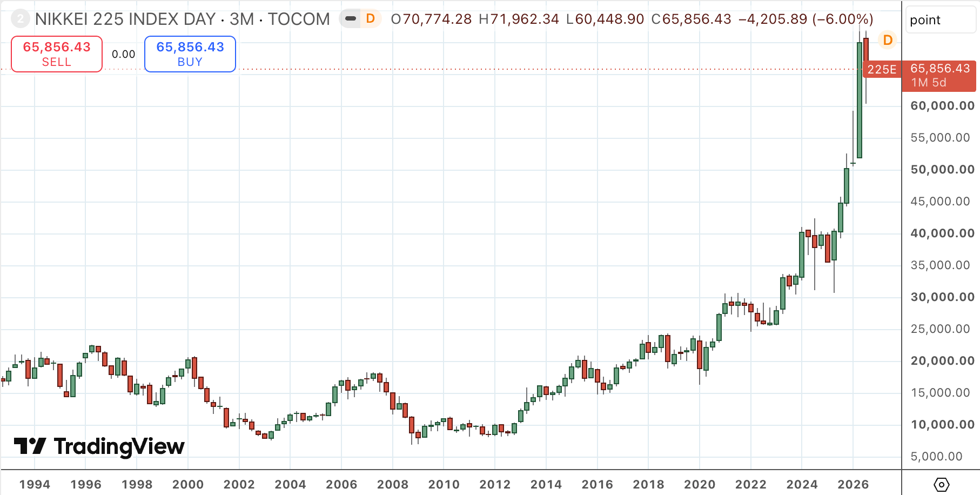Click the high value H71,962.34
This screenshot has width=980, height=495.
click(519, 19)
